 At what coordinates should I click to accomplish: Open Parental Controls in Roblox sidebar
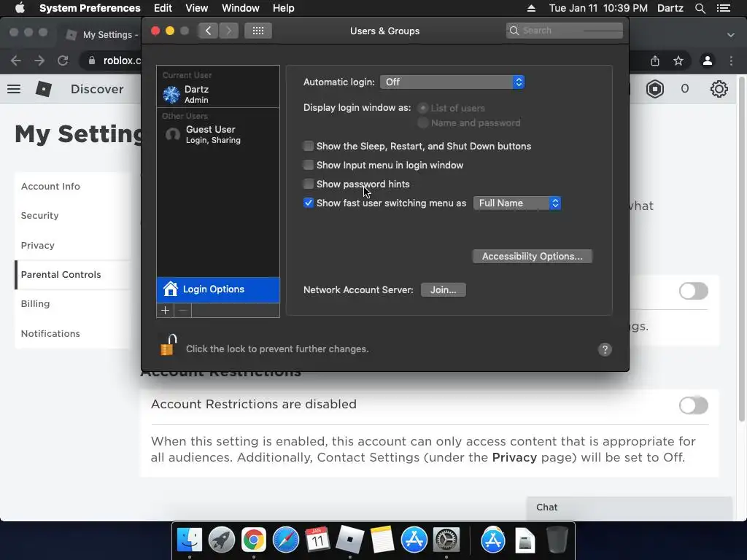(x=61, y=275)
